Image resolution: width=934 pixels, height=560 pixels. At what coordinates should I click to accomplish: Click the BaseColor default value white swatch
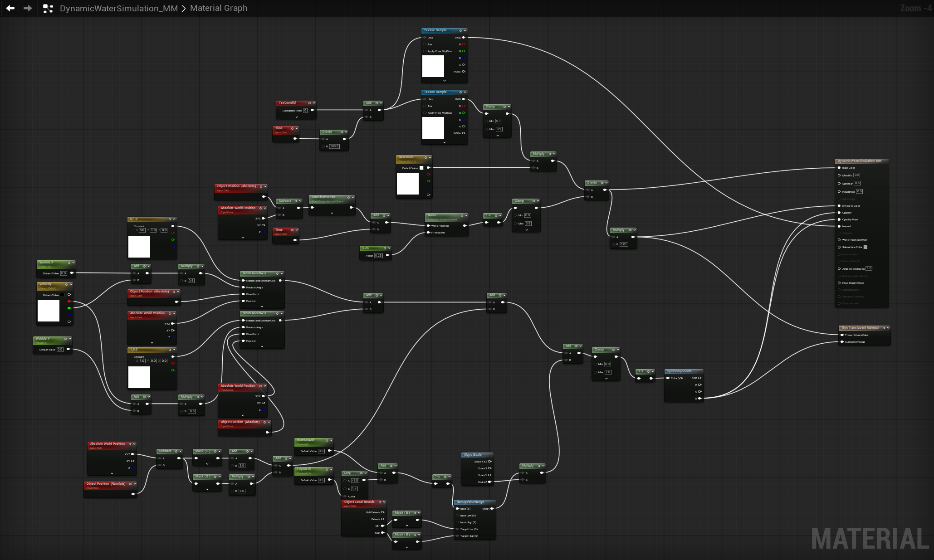click(x=421, y=168)
